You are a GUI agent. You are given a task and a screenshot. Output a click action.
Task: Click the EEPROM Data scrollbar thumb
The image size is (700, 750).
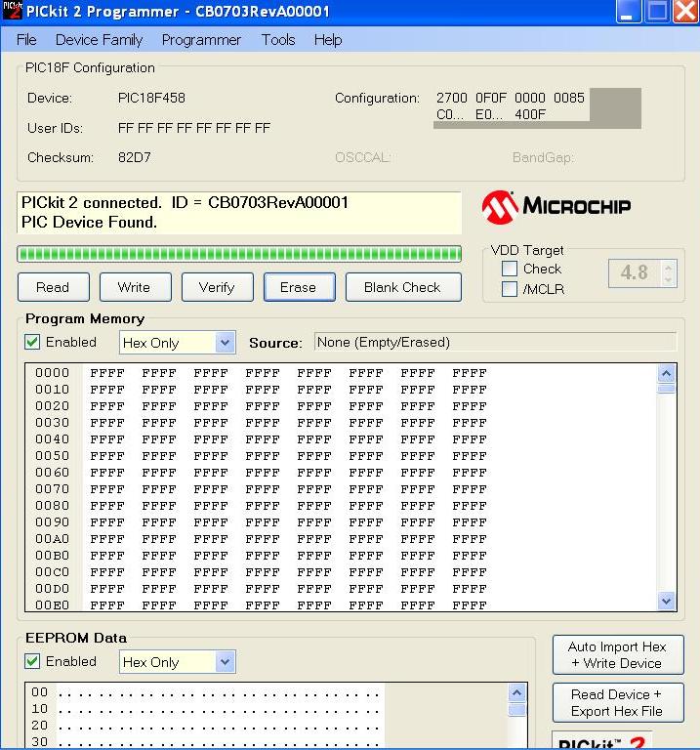[x=516, y=709]
